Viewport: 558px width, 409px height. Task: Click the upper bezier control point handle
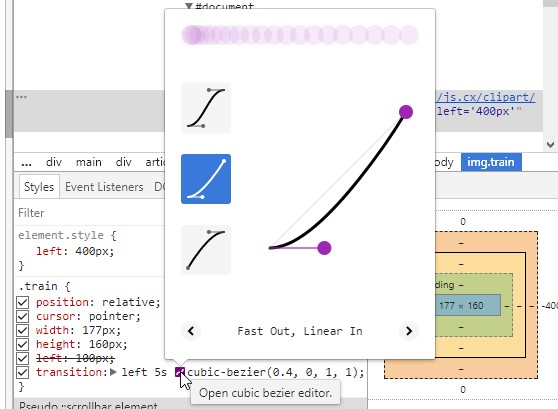(406, 112)
